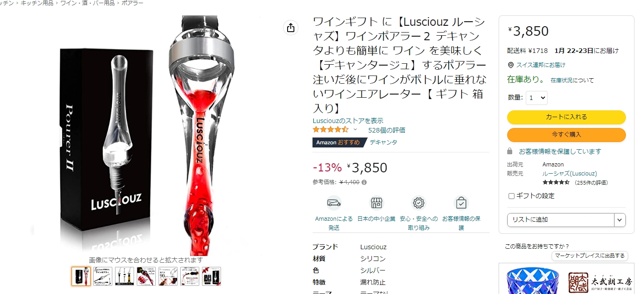The width and height of the screenshot is (644, 294).
Task: Click the location pin delivery icon
Action: (510, 65)
